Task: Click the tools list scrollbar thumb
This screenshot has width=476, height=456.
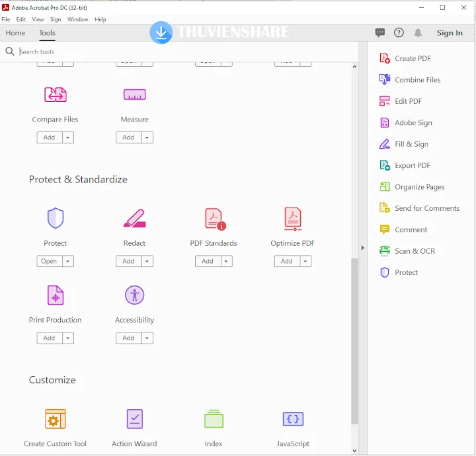Action: [354, 341]
